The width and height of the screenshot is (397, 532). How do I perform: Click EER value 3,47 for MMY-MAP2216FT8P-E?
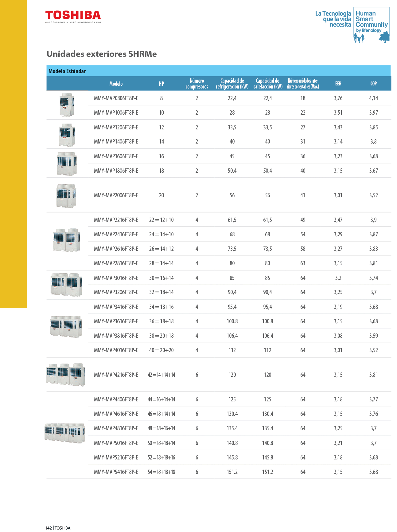[x=338, y=220]
